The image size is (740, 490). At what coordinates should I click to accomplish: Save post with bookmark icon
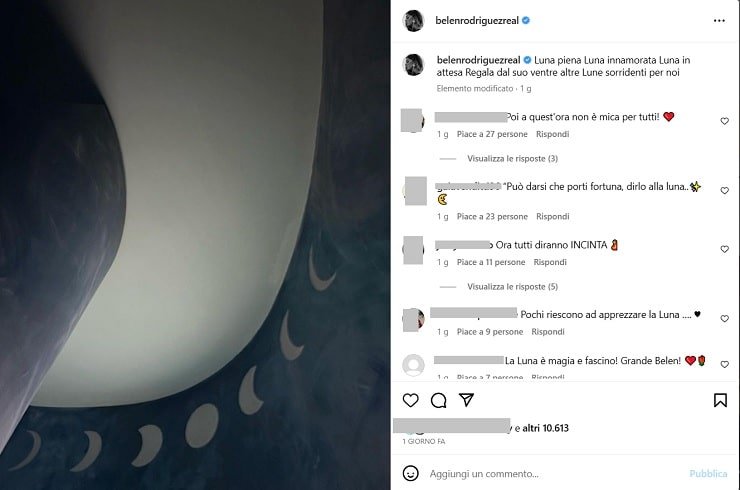click(x=720, y=400)
